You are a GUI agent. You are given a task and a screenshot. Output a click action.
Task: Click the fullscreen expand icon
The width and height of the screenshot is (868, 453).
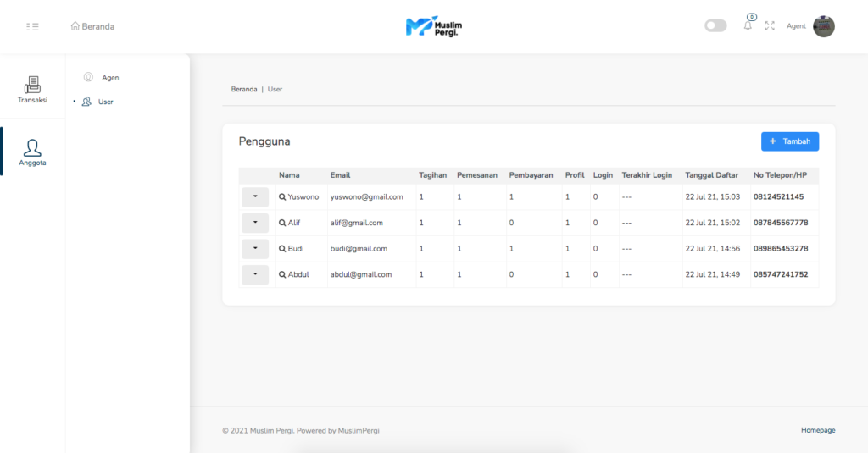coord(770,26)
